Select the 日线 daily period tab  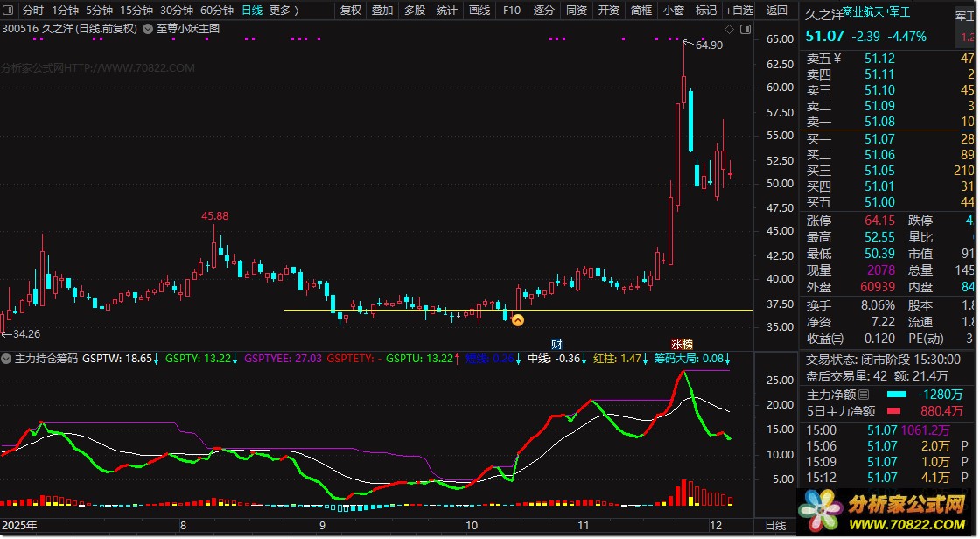253,10
